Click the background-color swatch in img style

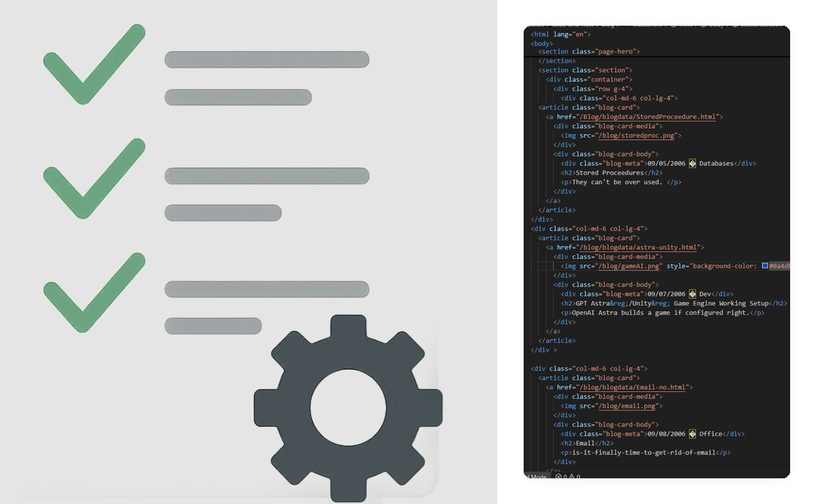765,266
